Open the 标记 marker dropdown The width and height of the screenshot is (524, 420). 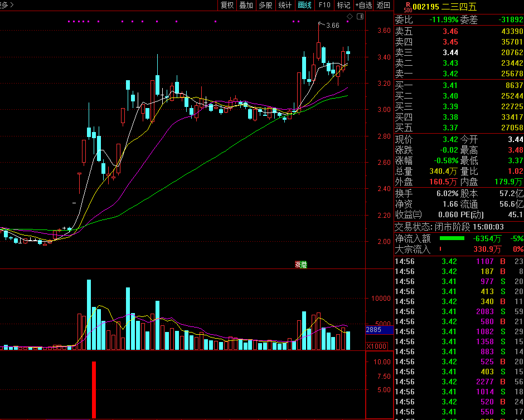click(343, 6)
